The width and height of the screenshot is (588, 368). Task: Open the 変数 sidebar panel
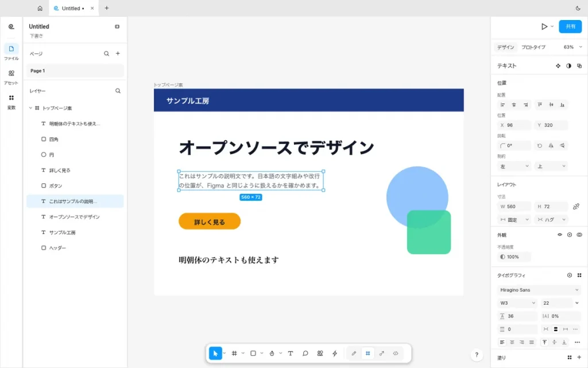(x=11, y=102)
